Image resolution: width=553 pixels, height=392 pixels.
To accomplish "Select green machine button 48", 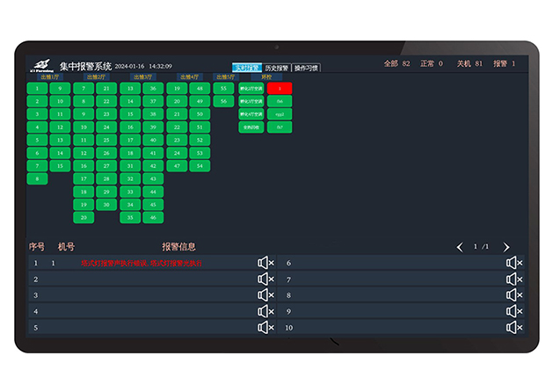I will coord(200,89).
